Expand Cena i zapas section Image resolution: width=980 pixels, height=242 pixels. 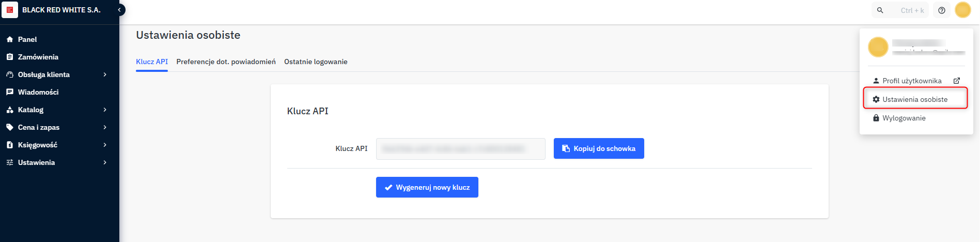[105, 127]
